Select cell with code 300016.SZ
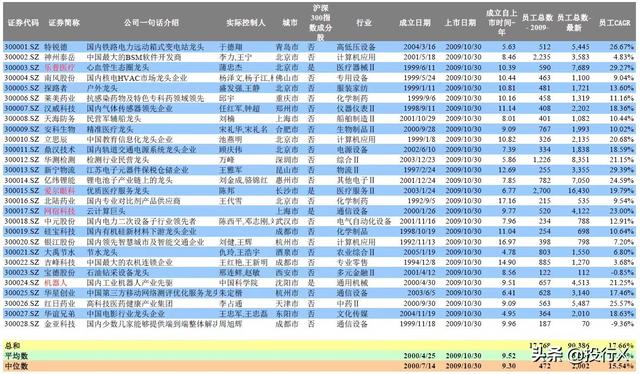640x374 pixels. pos(22,201)
